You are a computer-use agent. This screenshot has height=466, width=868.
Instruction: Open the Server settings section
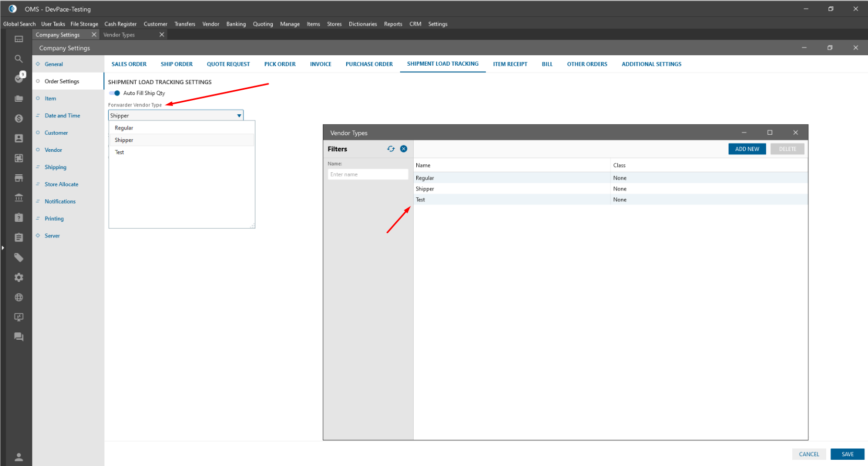[x=52, y=236]
